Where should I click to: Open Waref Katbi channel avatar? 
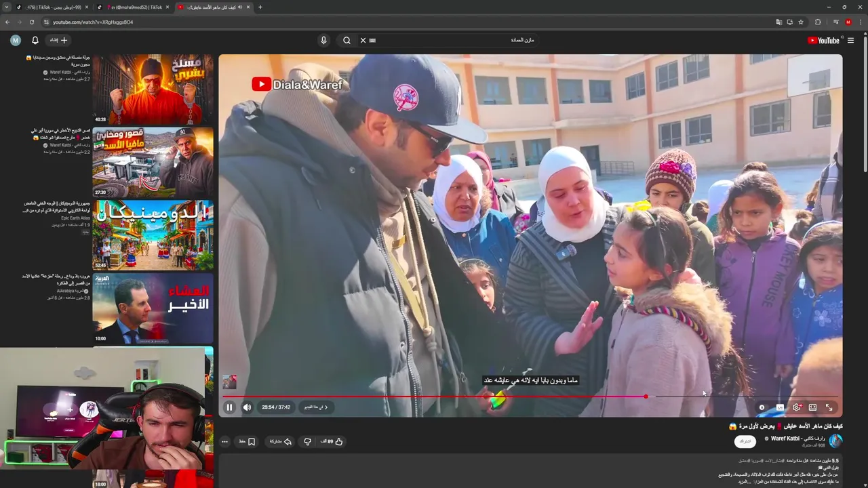coord(835,441)
